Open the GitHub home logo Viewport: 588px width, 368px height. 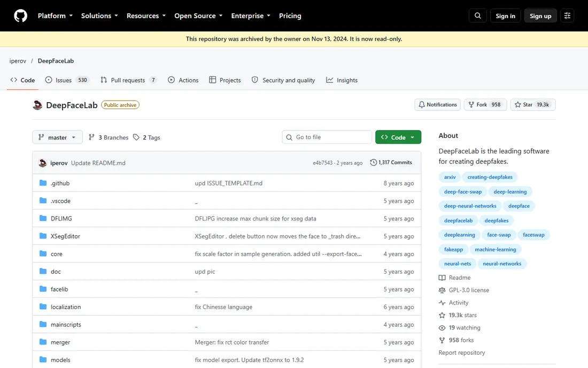21,16
